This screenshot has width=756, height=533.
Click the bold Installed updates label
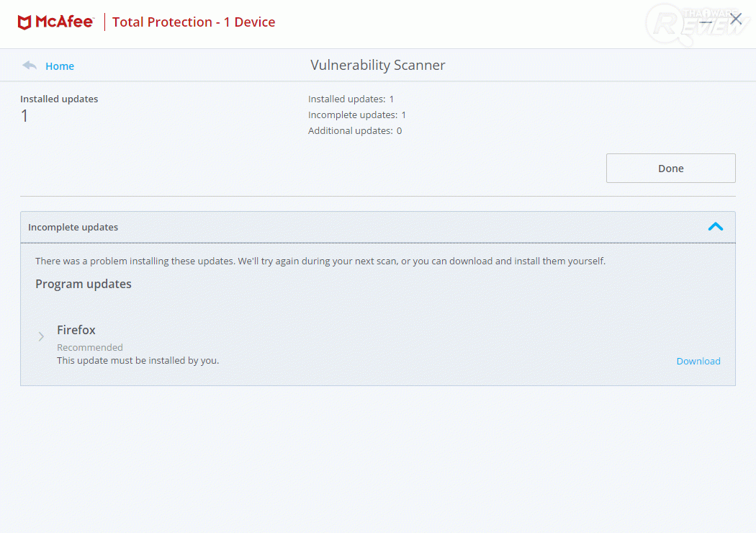pos(59,99)
